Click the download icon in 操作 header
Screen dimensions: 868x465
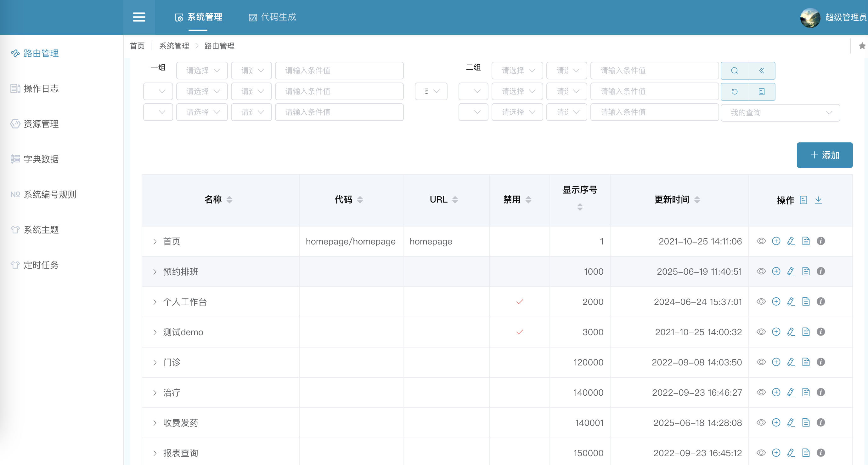[x=818, y=200]
